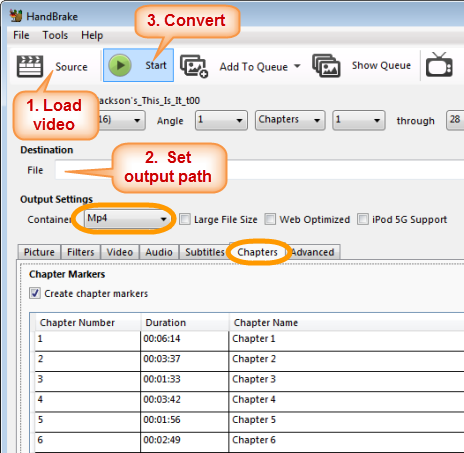
Task: Click the Duration column header
Action: click(x=185, y=322)
